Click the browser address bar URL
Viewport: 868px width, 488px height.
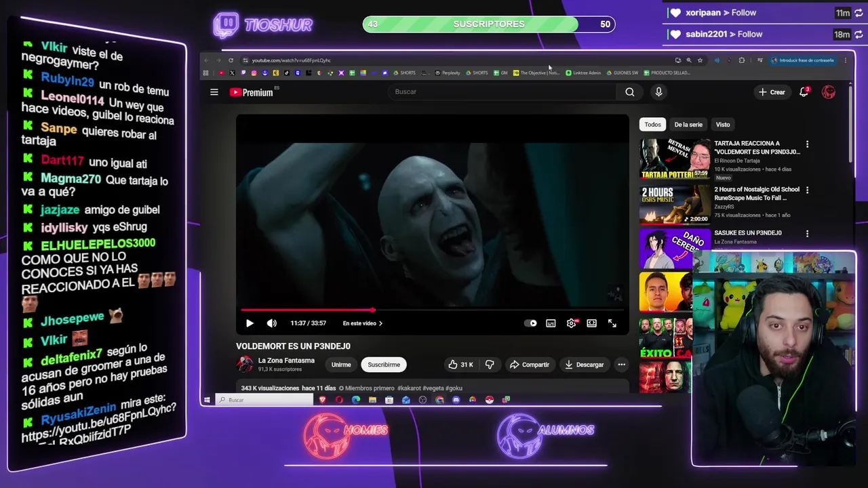point(292,60)
